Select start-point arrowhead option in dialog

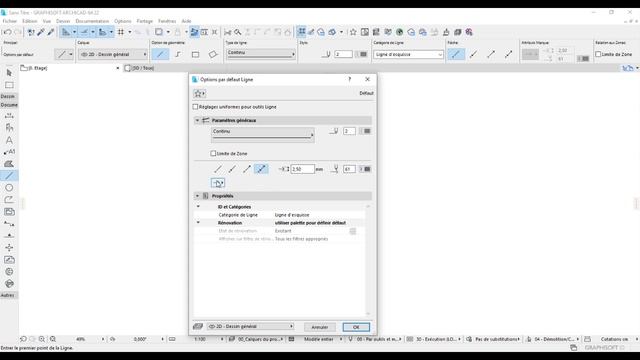click(x=232, y=169)
